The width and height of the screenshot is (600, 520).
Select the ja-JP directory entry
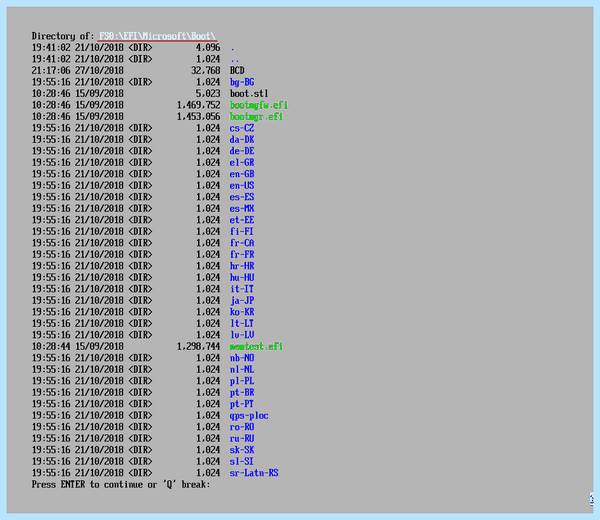pos(242,300)
